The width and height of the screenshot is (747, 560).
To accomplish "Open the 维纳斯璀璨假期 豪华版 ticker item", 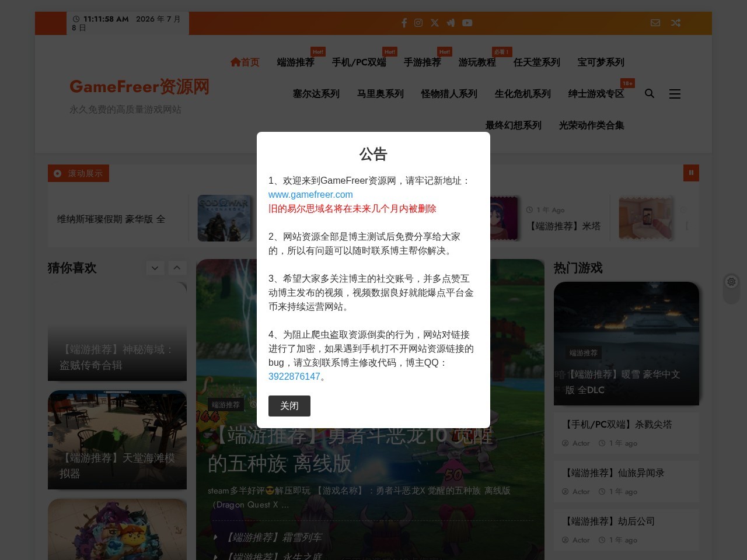I will [x=111, y=219].
